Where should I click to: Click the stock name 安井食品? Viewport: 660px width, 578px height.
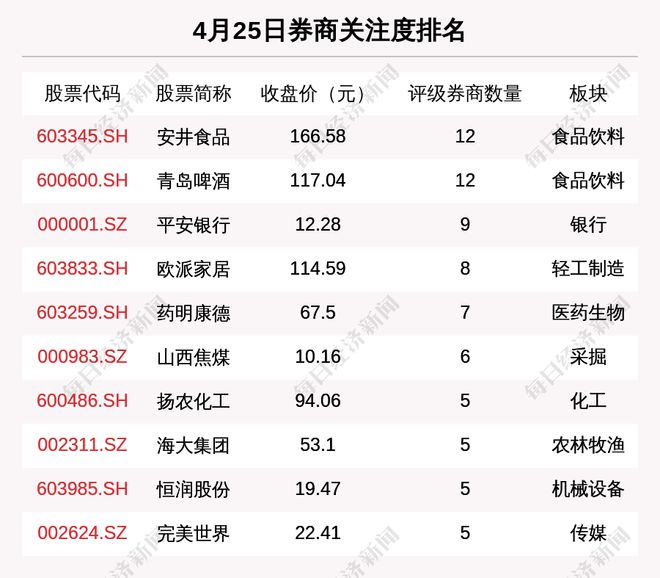click(193, 136)
